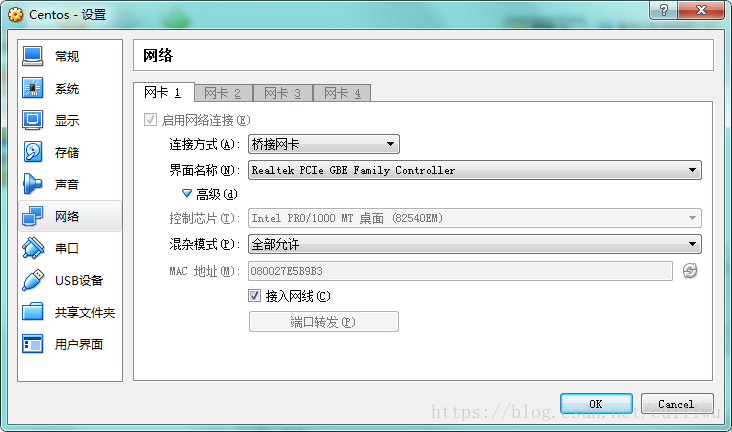Open the 共享文件夹 folder icon
This screenshot has width=732, height=432.
[32, 312]
